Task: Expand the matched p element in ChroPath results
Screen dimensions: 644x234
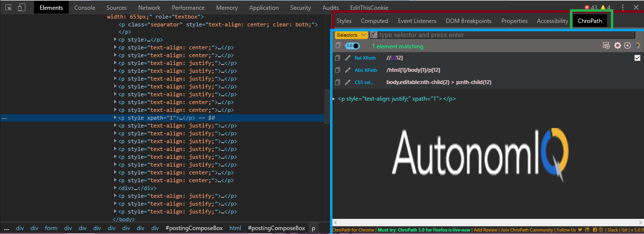Action: 334,99
